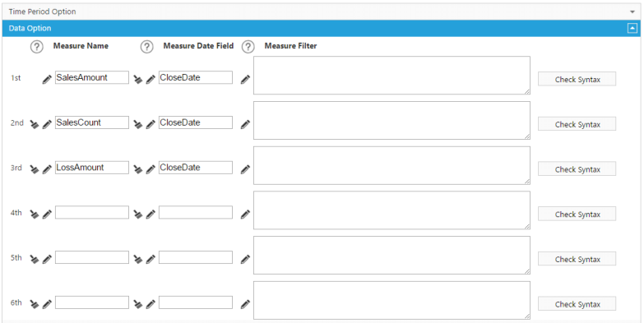This screenshot has height=323, width=644.
Task: Clear the 1st row CloseDate with brush icon
Action: pos(138,79)
